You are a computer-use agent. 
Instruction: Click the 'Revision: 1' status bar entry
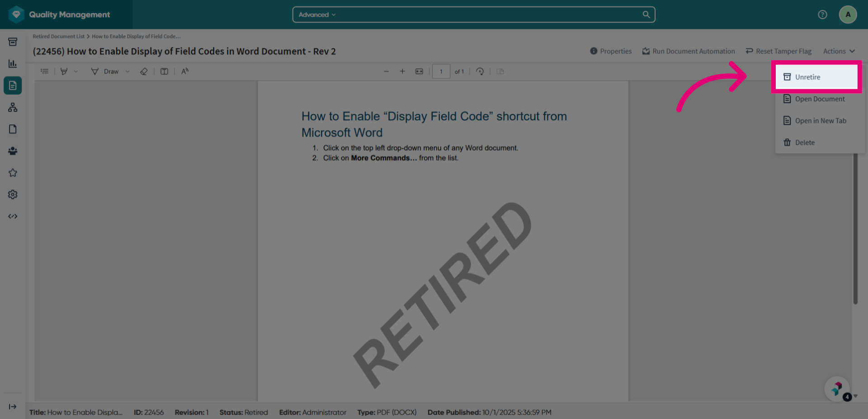pyautogui.click(x=192, y=412)
